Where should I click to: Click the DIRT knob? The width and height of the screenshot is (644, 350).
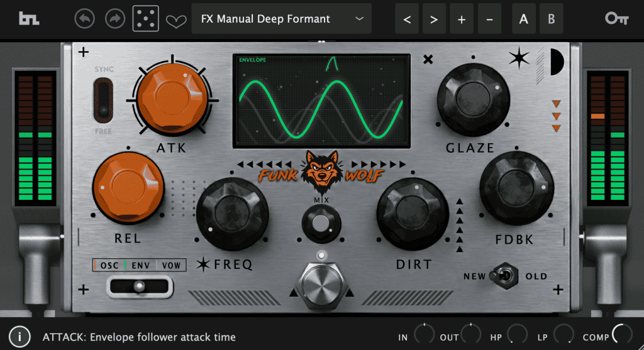click(x=413, y=214)
